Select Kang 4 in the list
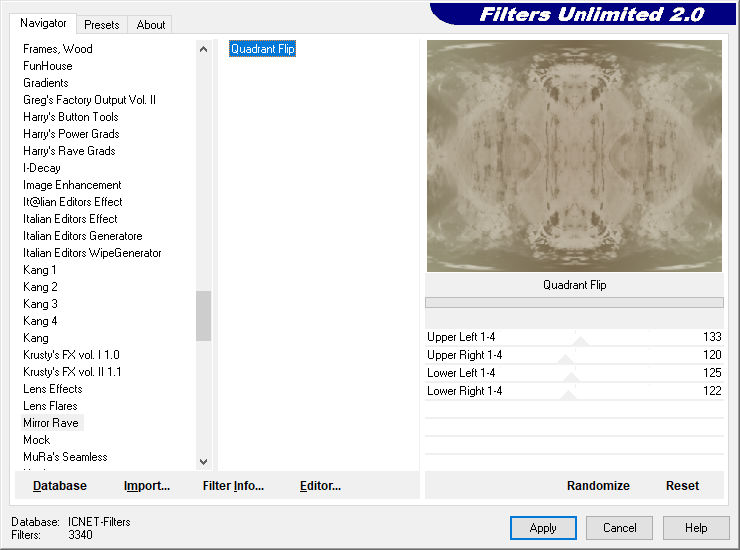This screenshot has height=550, width=740. point(40,321)
